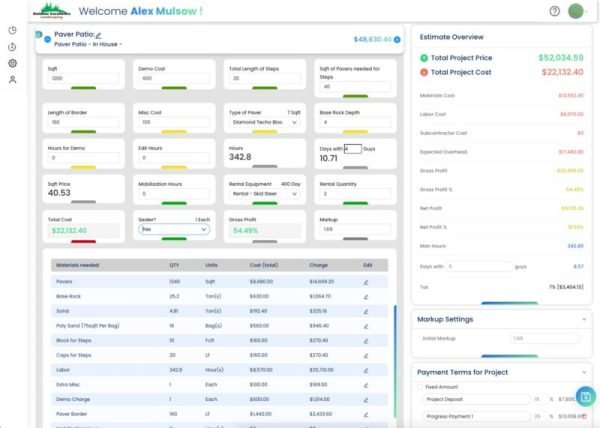Open the settings gear sidebar icon
Viewport: 600px width, 428px height.
coord(13,63)
